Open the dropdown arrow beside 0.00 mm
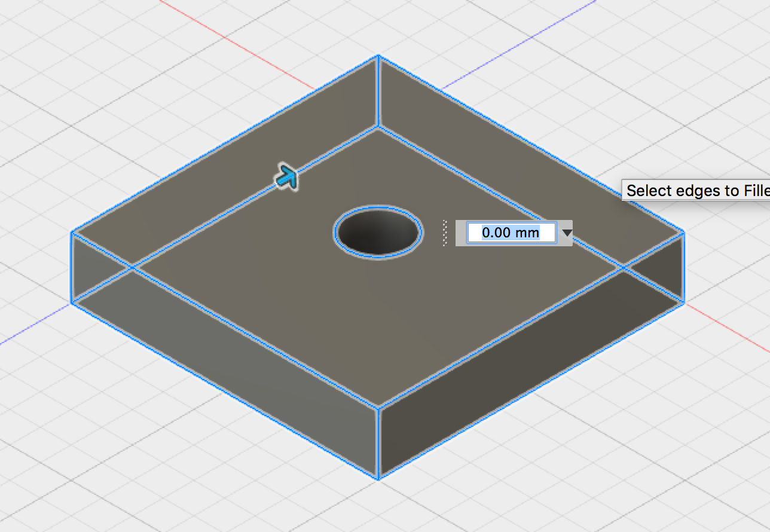 point(566,233)
